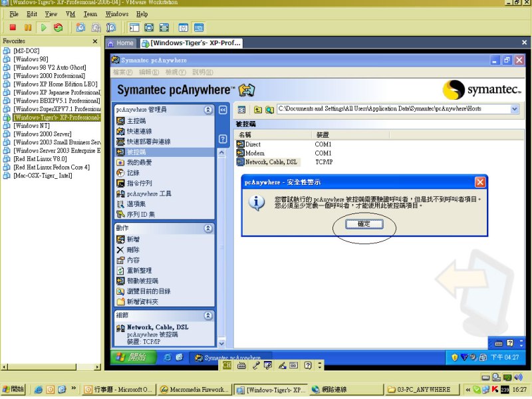
Task: Open 03-PC_ANYWHERE folder taskbar button
Action: 422,390
